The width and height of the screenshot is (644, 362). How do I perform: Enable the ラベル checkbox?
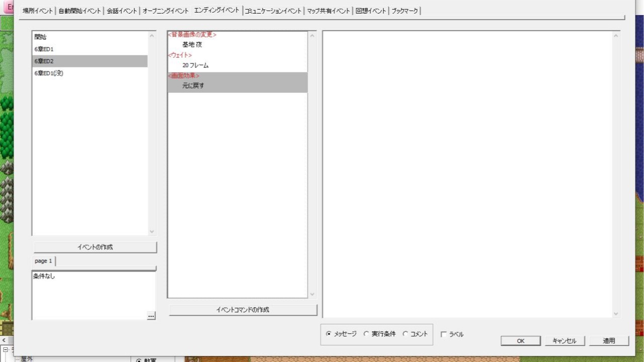(442, 333)
